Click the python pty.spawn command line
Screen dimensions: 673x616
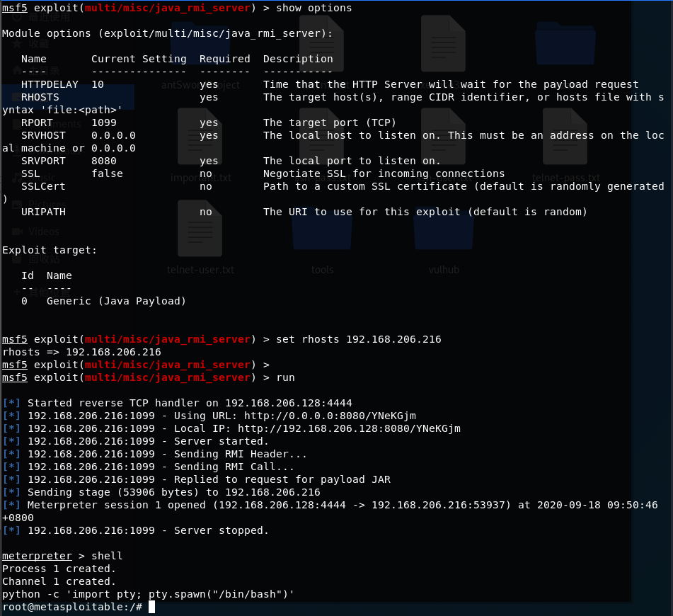coord(148,594)
